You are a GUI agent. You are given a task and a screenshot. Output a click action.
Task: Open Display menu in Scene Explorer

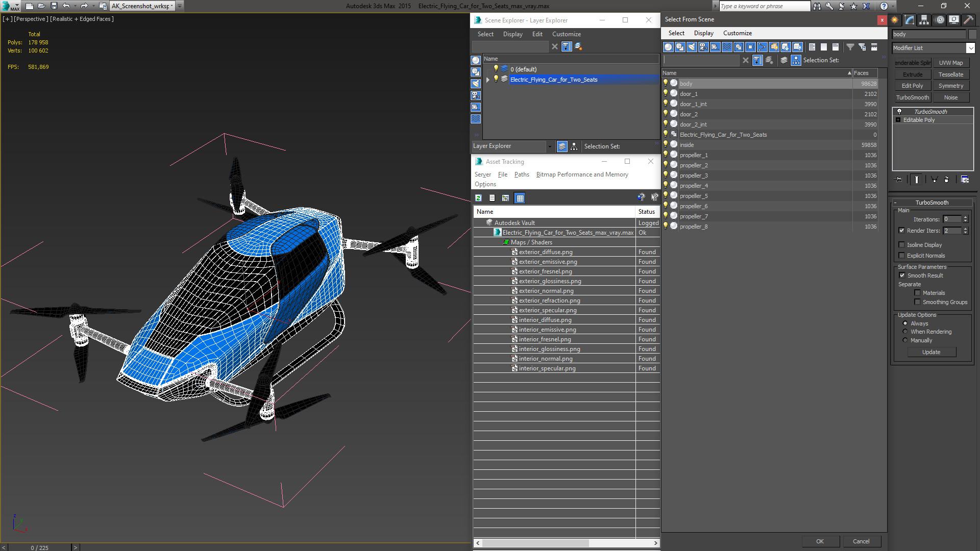(512, 34)
